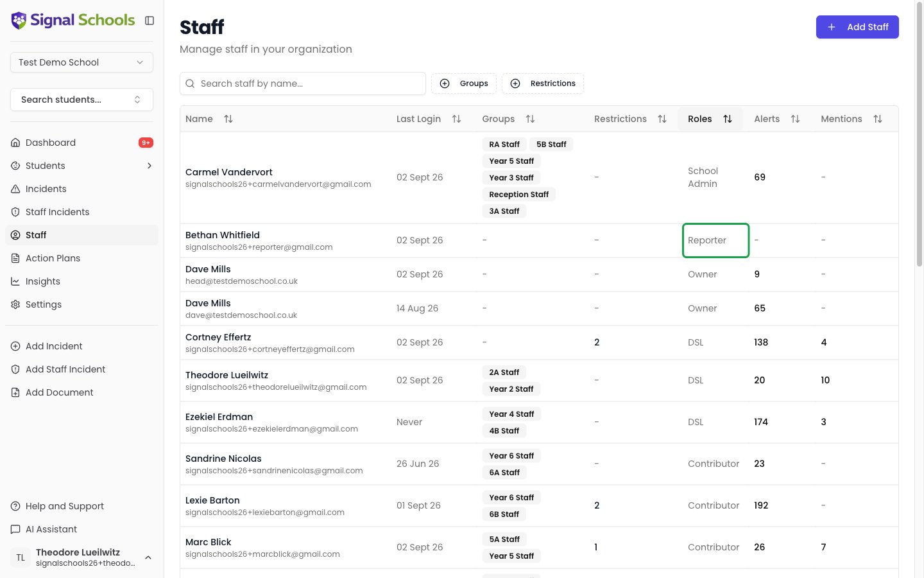
Task: Focus the Search staff by name field
Action: pyautogui.click(x=303, y=83)
